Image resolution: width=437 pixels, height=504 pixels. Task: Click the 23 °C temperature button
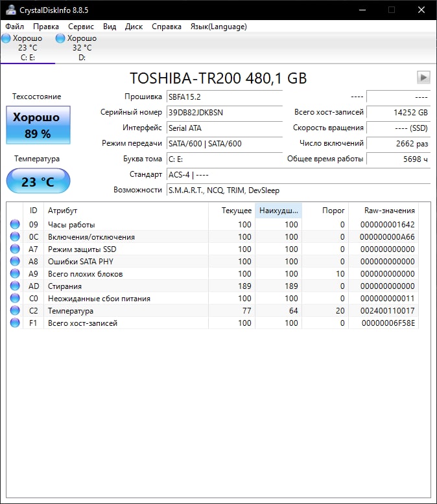click(x=38, y=181)
